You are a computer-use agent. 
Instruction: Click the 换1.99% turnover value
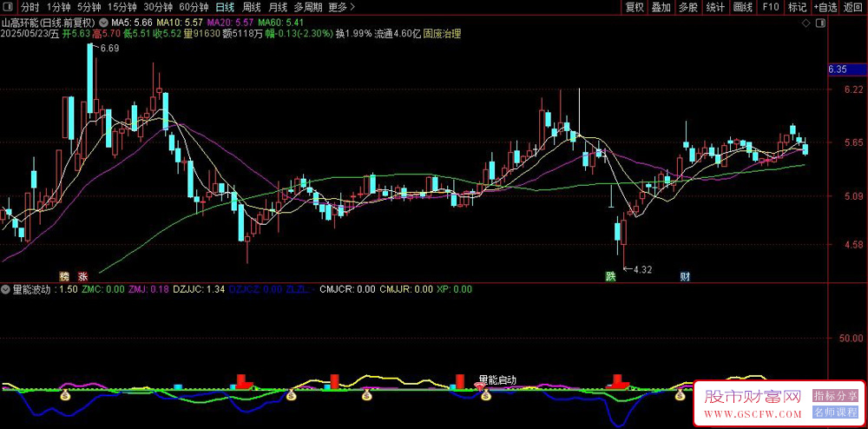pos(354,34)
